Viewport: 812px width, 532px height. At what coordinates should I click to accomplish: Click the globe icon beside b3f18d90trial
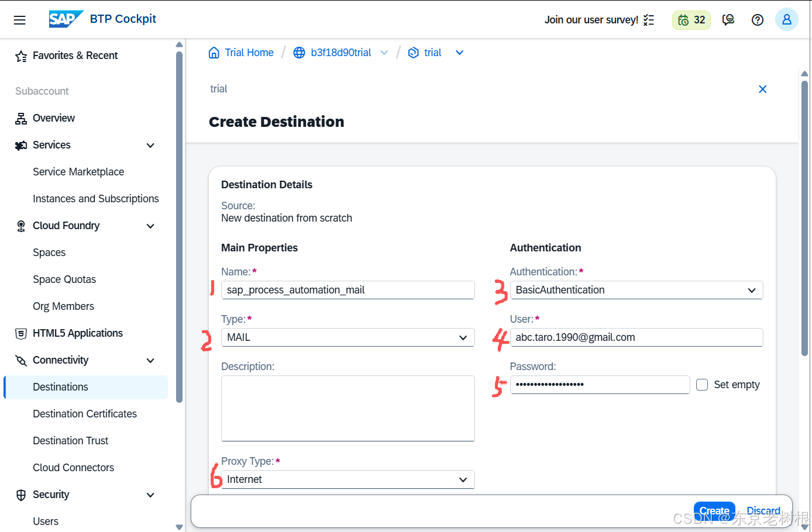click(x=299, y=53)
